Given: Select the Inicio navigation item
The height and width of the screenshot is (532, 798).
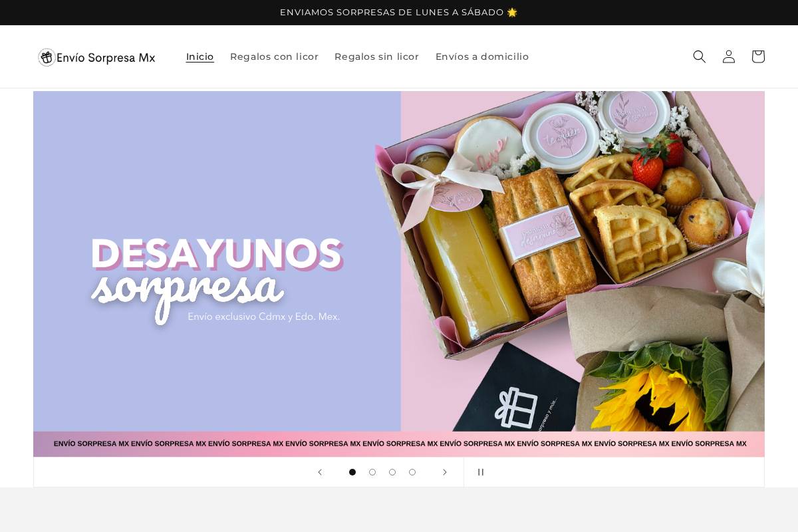Looking at the screenshot, I should (x=199, y=57).
